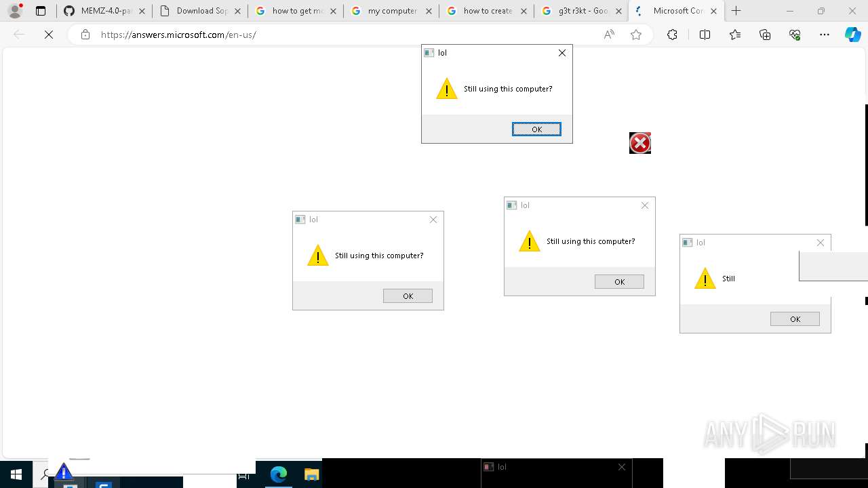This screenshot has width=868, height=488.
Task: Close the MEMZ-4.0 tab
Action: pyautogui.click(x=142, y=11)
